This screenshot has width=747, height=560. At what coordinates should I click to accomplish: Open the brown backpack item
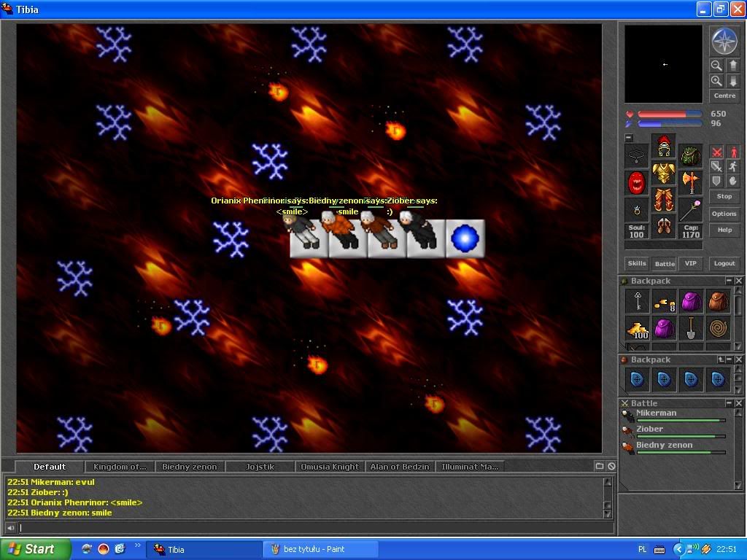718,301
